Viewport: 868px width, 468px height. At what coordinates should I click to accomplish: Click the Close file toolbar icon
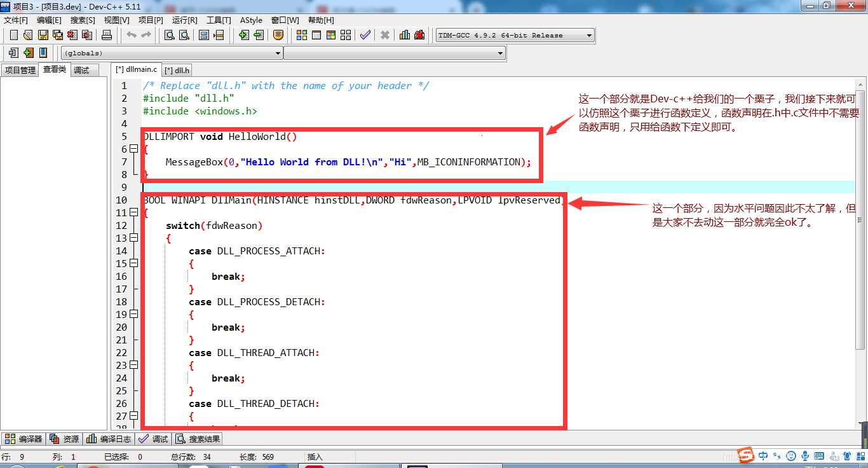72,35
